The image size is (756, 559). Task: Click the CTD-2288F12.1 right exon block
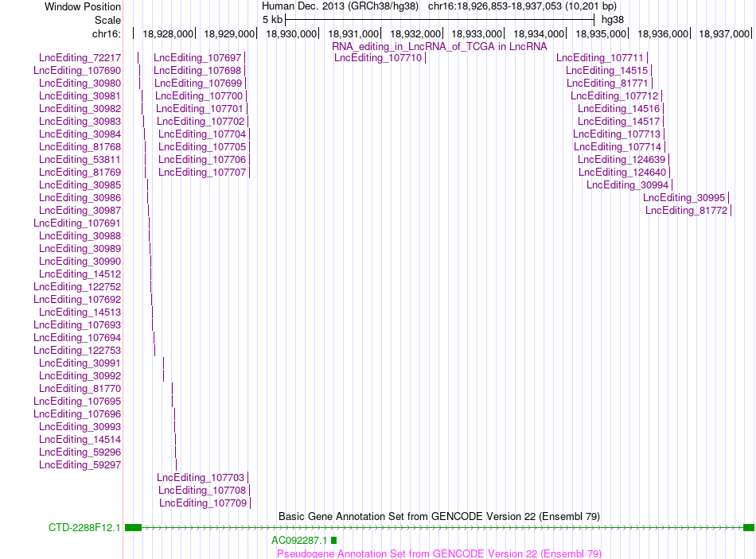coord(749,528)
